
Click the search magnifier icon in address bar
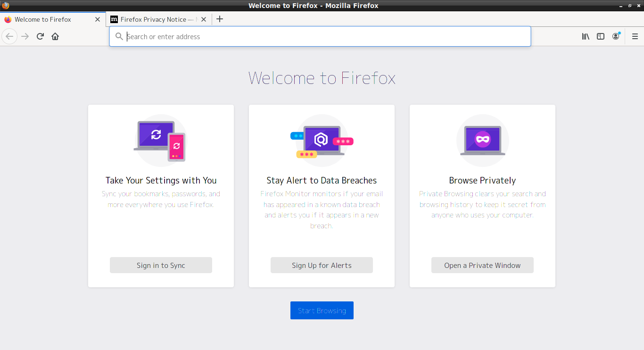point(119,36)
